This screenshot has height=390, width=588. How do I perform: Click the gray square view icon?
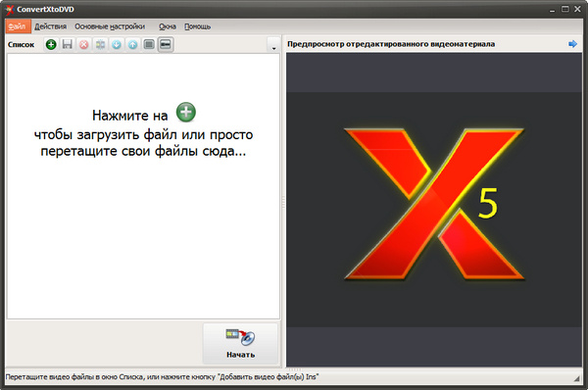[149, 45]
